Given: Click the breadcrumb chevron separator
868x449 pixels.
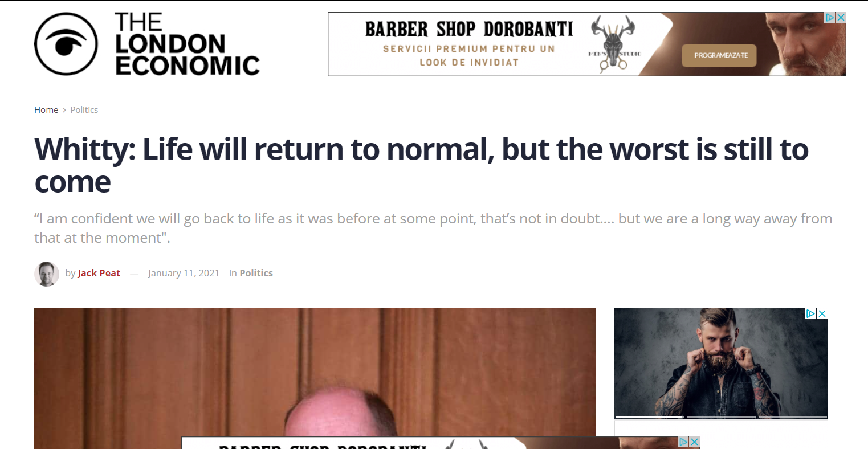Looking at the screenshot, I should (x=64, y=110).
